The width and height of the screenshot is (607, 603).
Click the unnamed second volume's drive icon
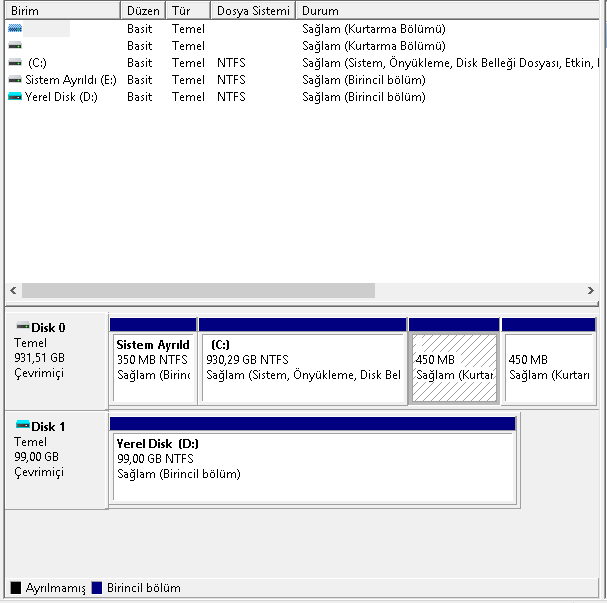(15, 46)
